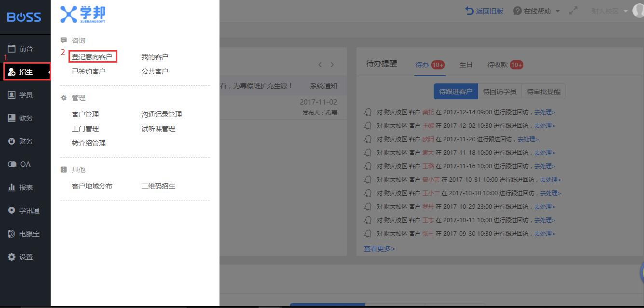The width and height of the screenshot is (644, 308).
Task: Click customer name 张三 in the reminders
Action: 428,234
